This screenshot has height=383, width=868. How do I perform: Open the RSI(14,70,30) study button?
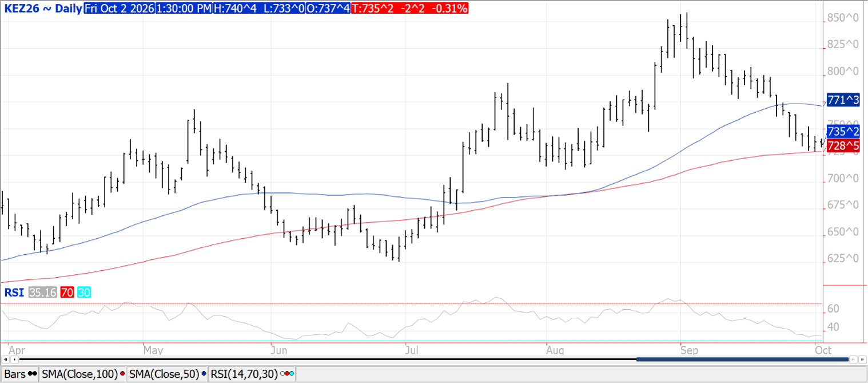252,374
